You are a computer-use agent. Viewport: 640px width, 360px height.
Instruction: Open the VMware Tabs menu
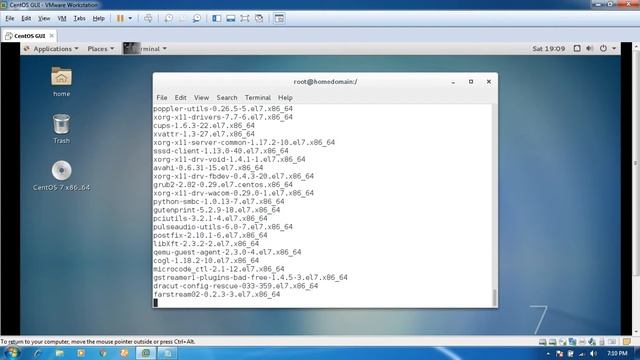tap(79, 18)
